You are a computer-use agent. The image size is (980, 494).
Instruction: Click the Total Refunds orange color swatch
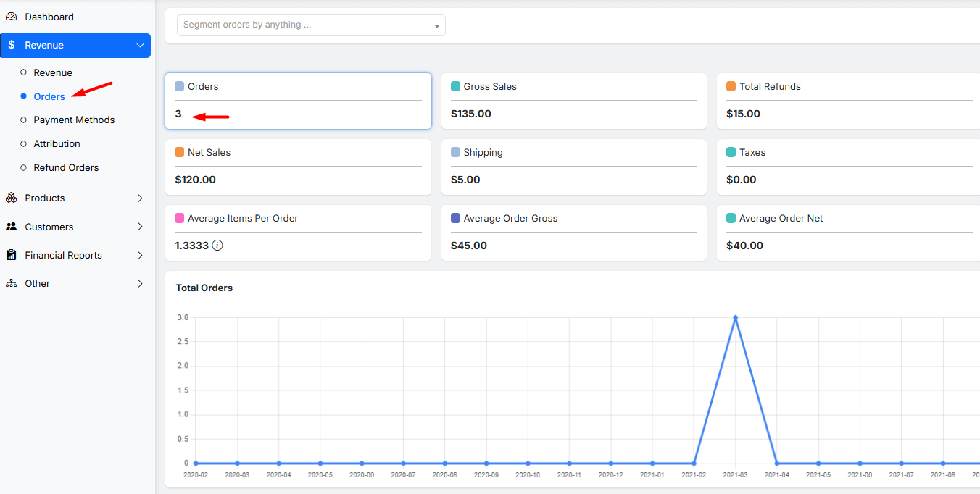[731, 86]
